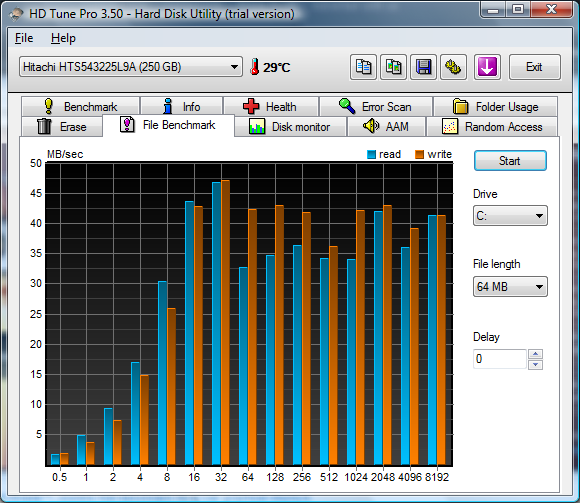Increase the Delay value with up arrow
Viewport: 580px width, 503px height.
coord(536,354)
